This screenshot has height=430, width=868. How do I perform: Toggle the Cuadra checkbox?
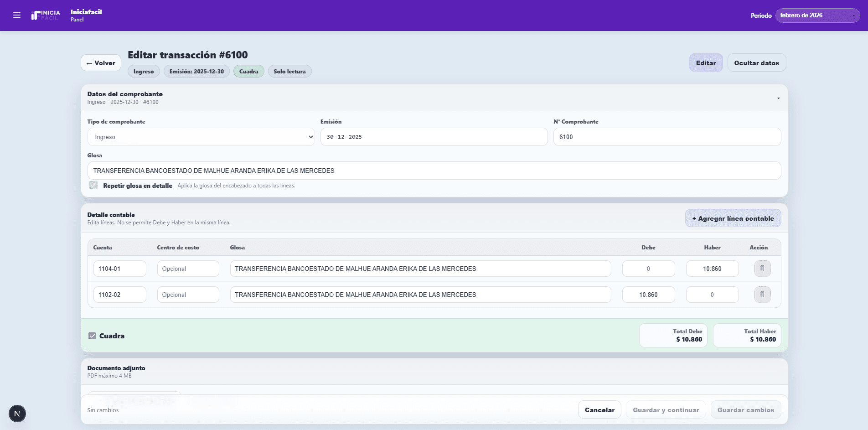click(92, 336)
